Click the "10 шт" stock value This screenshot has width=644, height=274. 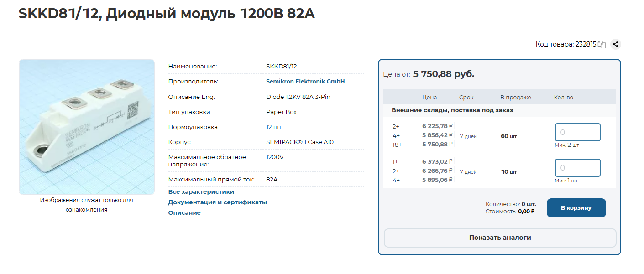[x=509, y=172]
